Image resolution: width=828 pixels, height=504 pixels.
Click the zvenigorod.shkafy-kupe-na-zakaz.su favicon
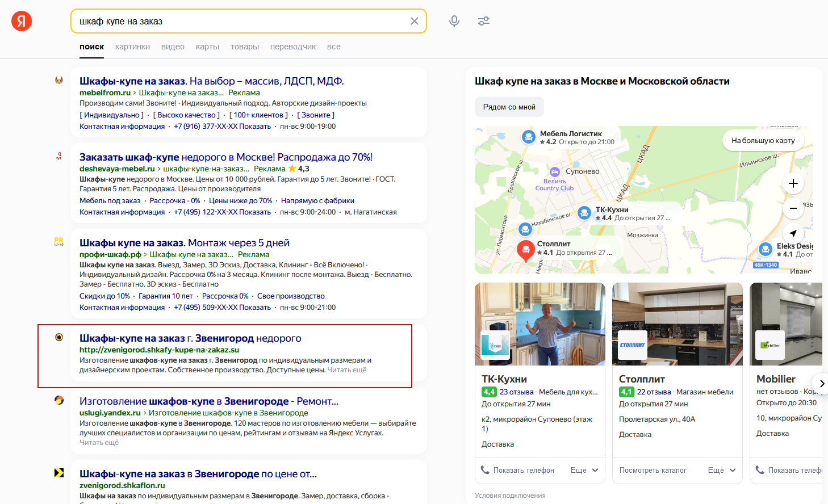click(59, 337)
